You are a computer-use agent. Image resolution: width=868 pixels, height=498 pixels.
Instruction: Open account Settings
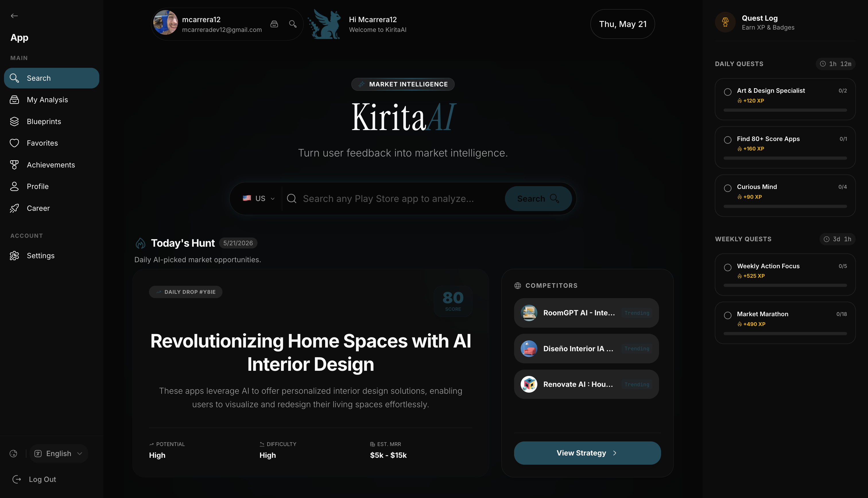(52, 256)
